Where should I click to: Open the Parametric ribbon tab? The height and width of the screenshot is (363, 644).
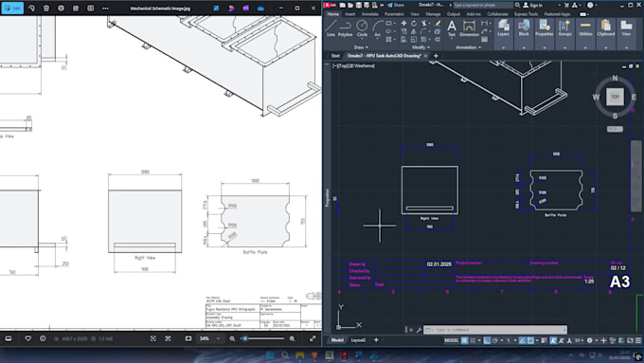pos(394,14)
